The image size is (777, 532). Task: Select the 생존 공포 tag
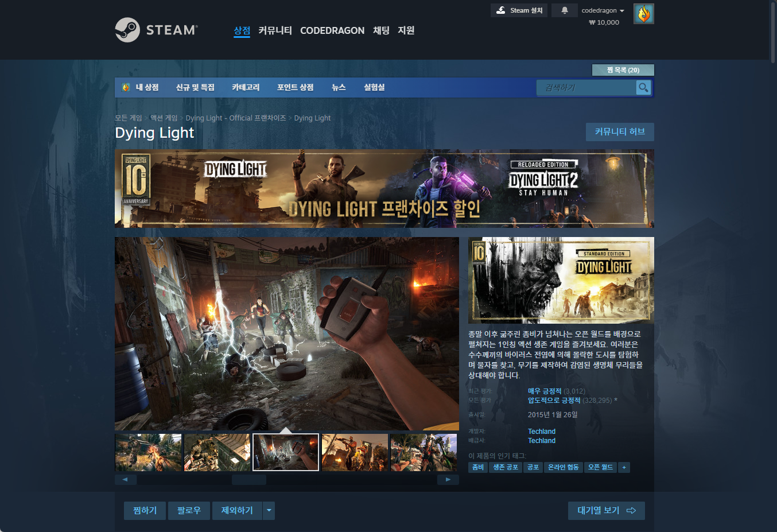pos(506,467)
